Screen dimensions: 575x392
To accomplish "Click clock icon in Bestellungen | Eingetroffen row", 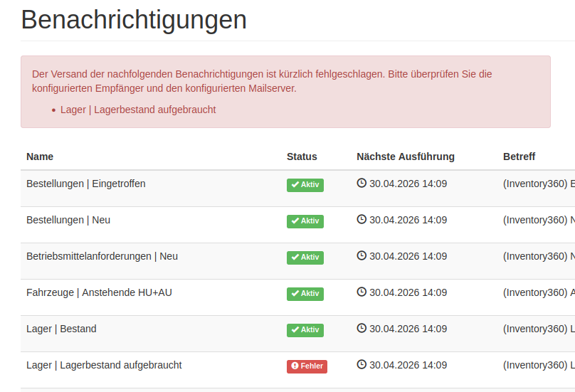I will [362, 183].
